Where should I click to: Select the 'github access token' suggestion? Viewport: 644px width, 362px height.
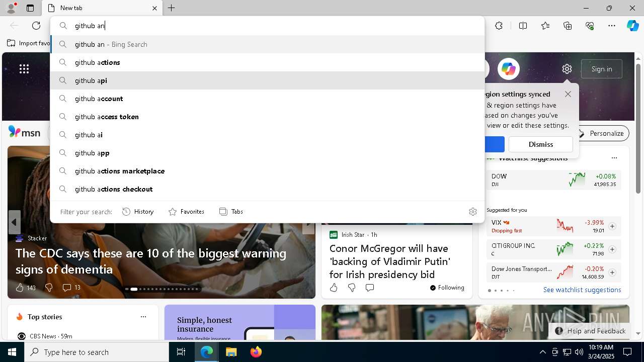click(267, 117)
